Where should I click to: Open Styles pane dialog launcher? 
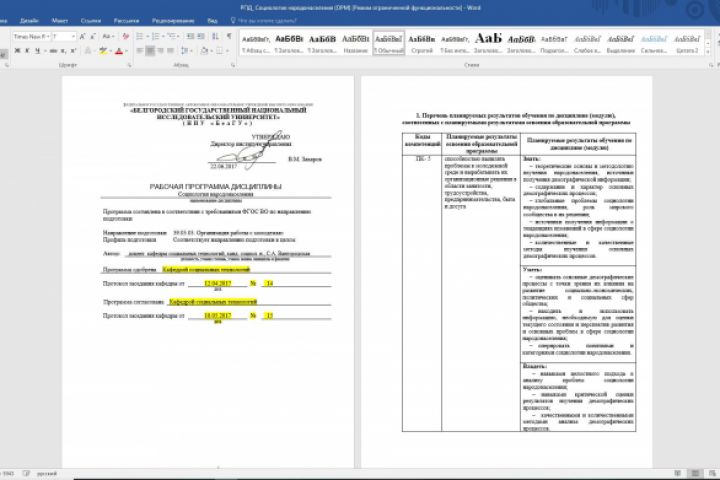[x=711, y=65]
